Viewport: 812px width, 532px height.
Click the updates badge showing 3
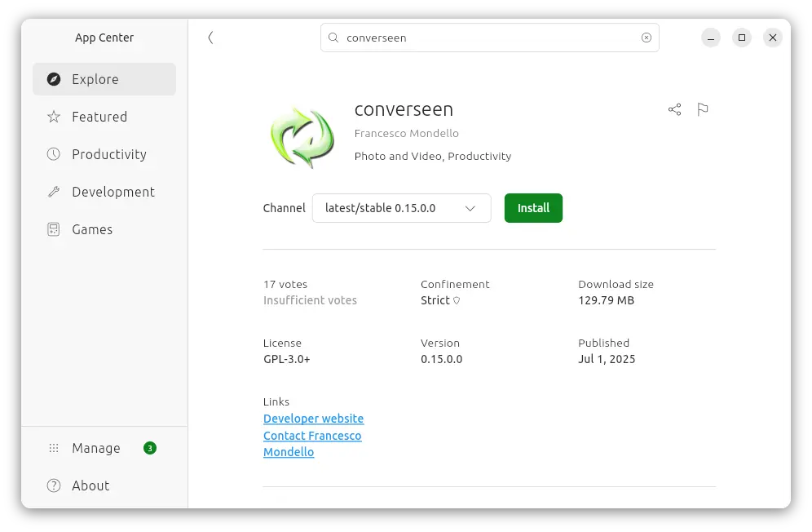coord(150,448)
